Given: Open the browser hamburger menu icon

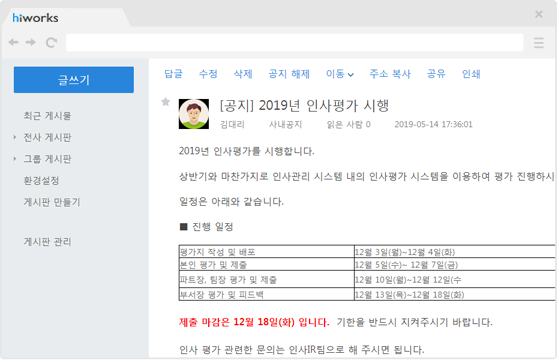Looking at the screenshot, I should point(539,43).
